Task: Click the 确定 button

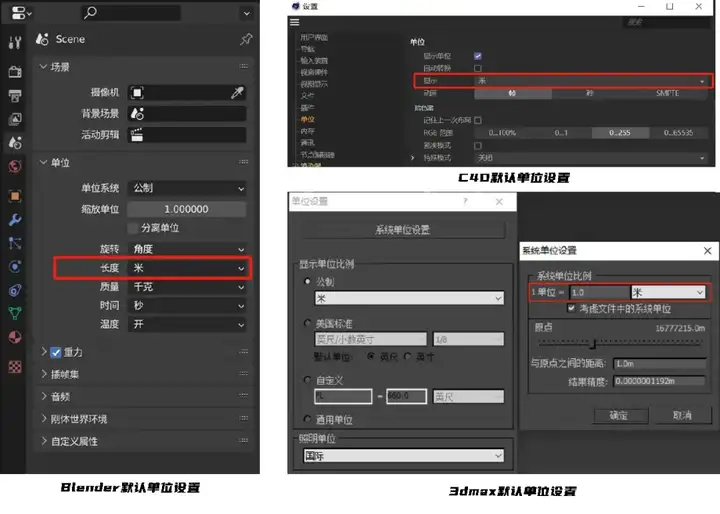Action: click(x=619, y=415)
